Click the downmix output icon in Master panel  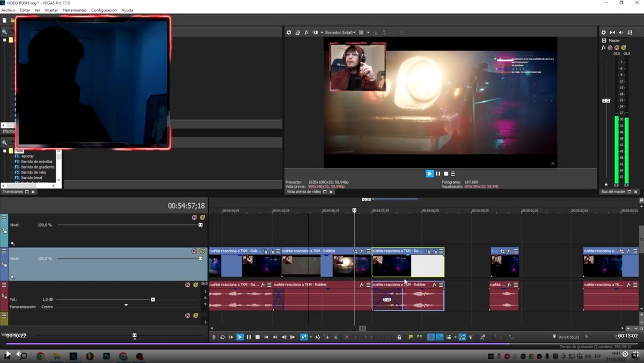coord(613,33)
